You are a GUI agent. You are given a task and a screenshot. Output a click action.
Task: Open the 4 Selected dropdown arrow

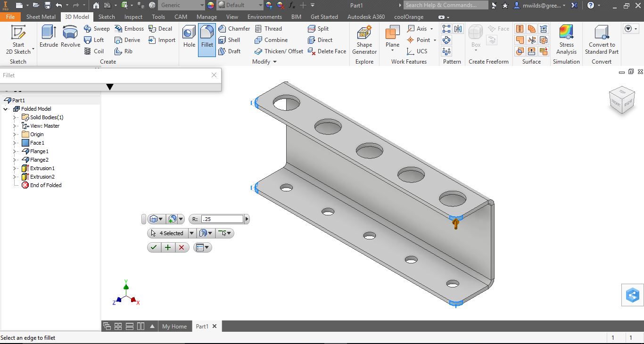(191, 233)
